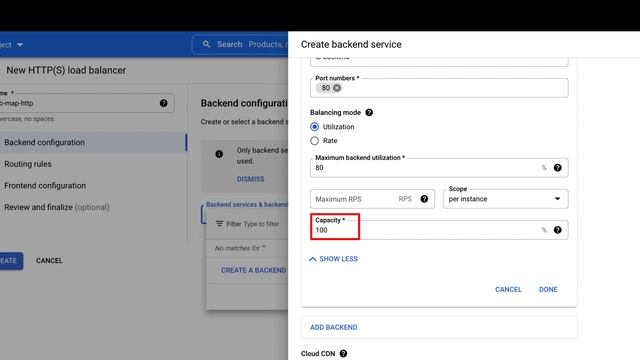The height and width of the screenshot is (360, 640).
Task: Click the info icon in backend notice
Action: 219,154
